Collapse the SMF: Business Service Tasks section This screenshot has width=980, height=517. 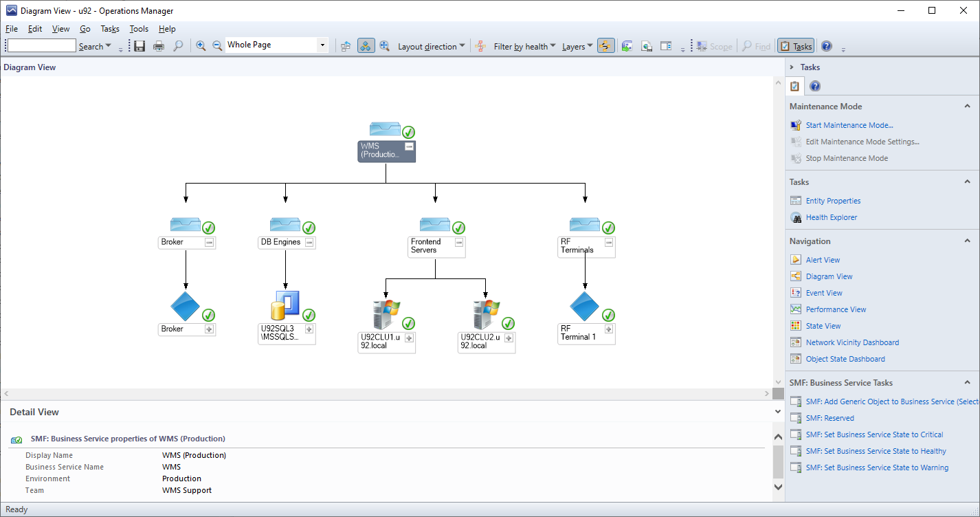click(967, 383)
